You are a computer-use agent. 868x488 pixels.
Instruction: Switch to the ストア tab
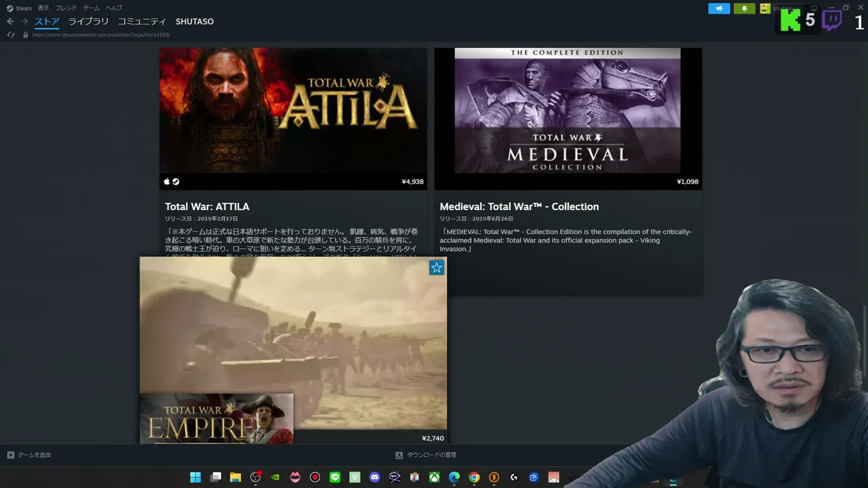(47, 22)
